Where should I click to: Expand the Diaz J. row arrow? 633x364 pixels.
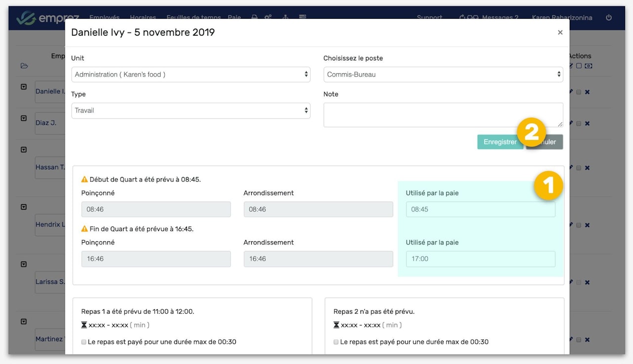tap(23, 118)
